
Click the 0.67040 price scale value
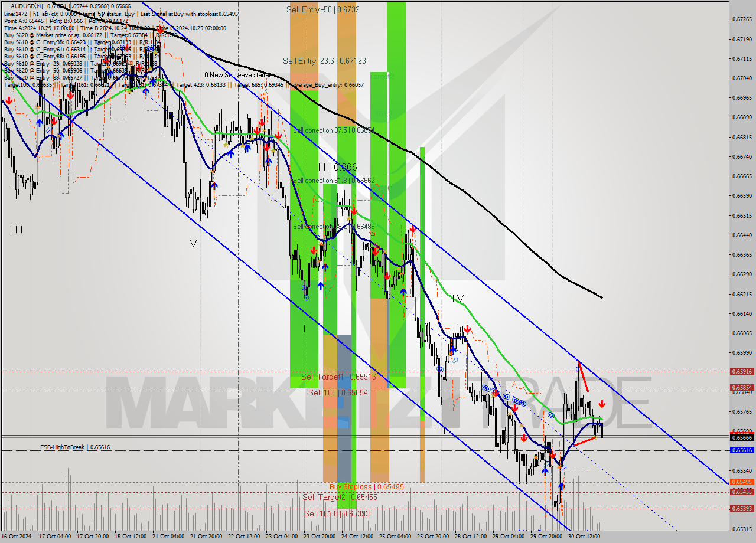tap(742, 78)
